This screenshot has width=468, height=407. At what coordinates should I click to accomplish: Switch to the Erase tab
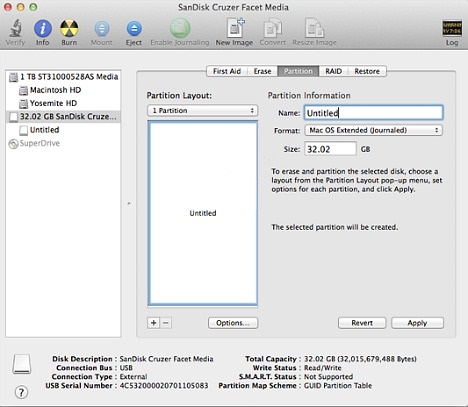(x=262, y=71)
